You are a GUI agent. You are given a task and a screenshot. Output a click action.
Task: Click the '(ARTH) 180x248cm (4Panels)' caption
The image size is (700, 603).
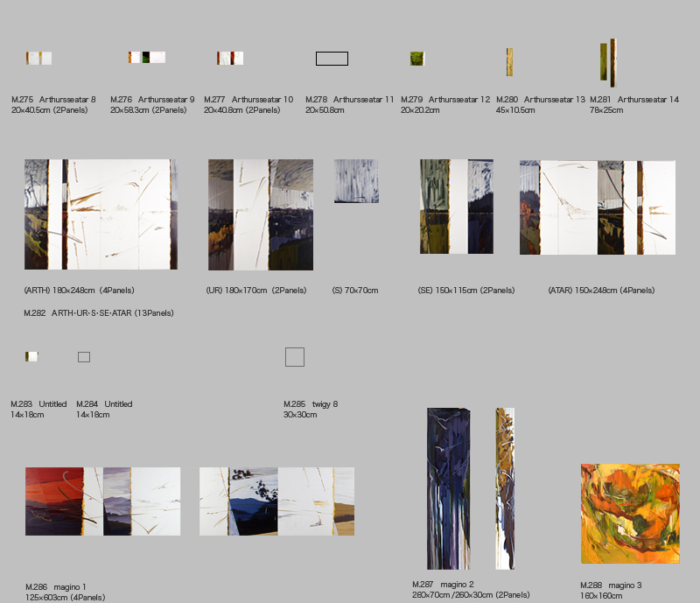tap(79, 291)
